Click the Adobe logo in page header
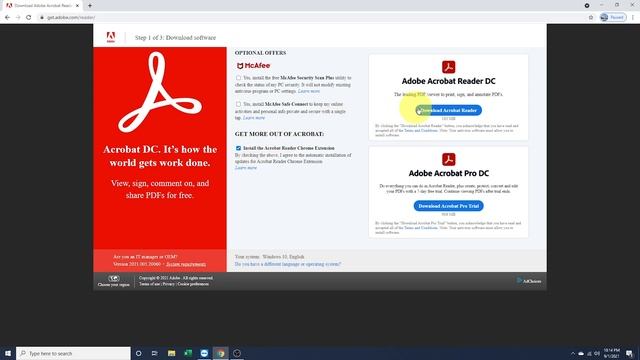This screenshot has width=640, height=360. point(111,37)
